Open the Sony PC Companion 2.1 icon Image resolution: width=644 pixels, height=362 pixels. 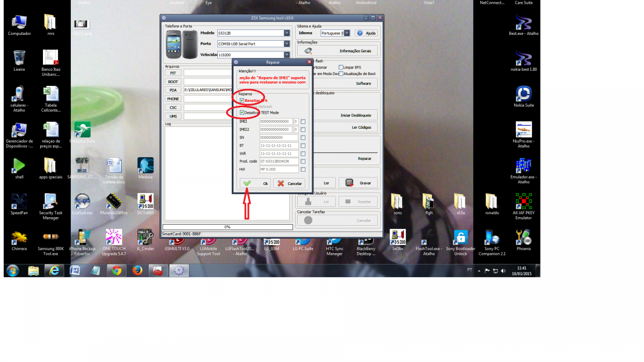pyautogui.click(x=492, y=242)
